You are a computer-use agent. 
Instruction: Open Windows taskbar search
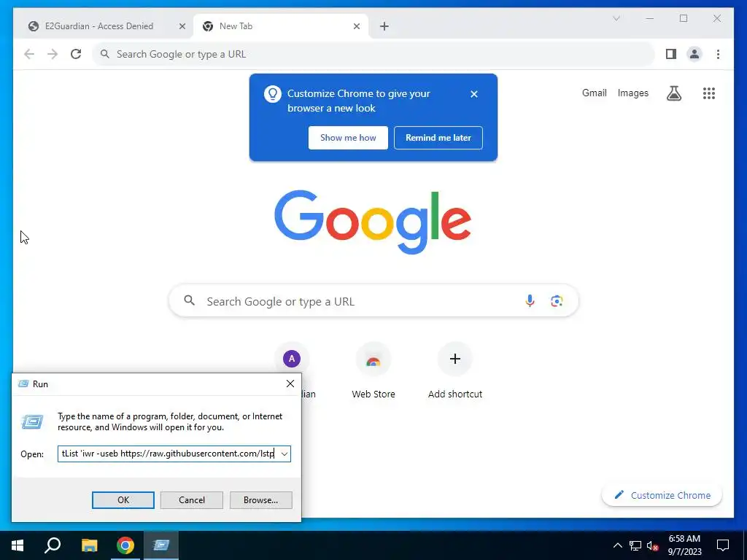(53, 545)
